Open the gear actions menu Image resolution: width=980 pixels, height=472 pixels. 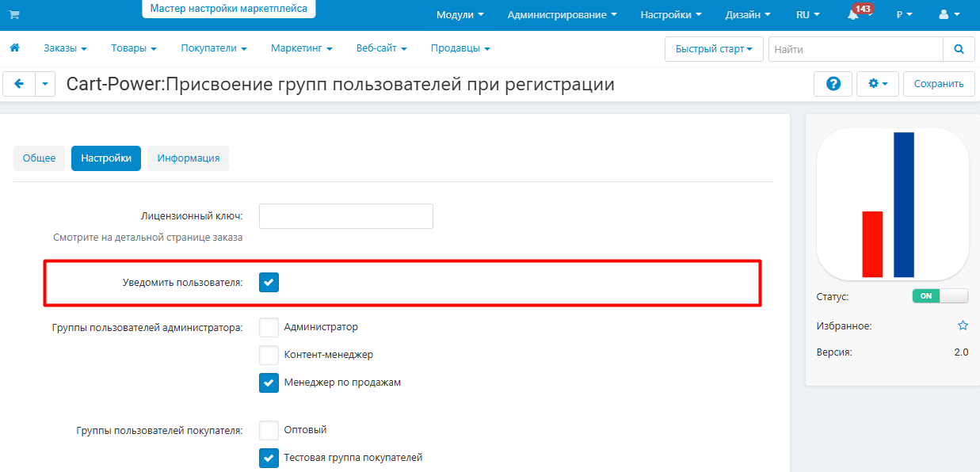(x=878, y=84)
